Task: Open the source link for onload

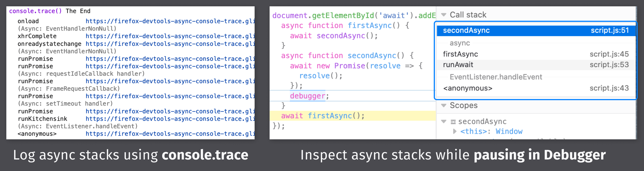Action: pyautogui.click(x=170, y=21)
